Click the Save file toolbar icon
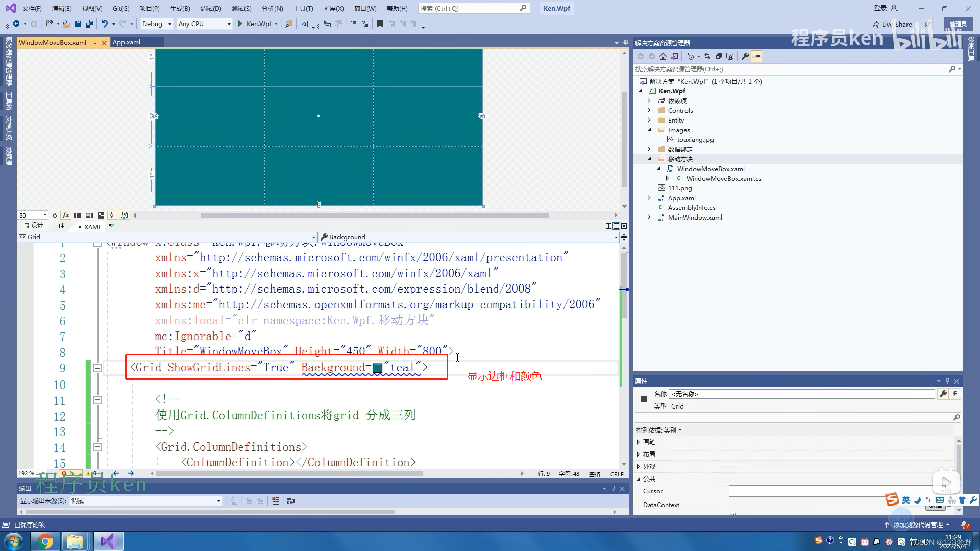980x551 pixels. 78,24
